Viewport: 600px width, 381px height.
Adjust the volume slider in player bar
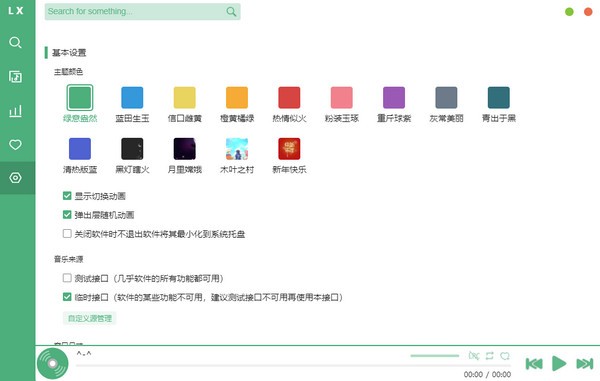(x=435, y=356)
